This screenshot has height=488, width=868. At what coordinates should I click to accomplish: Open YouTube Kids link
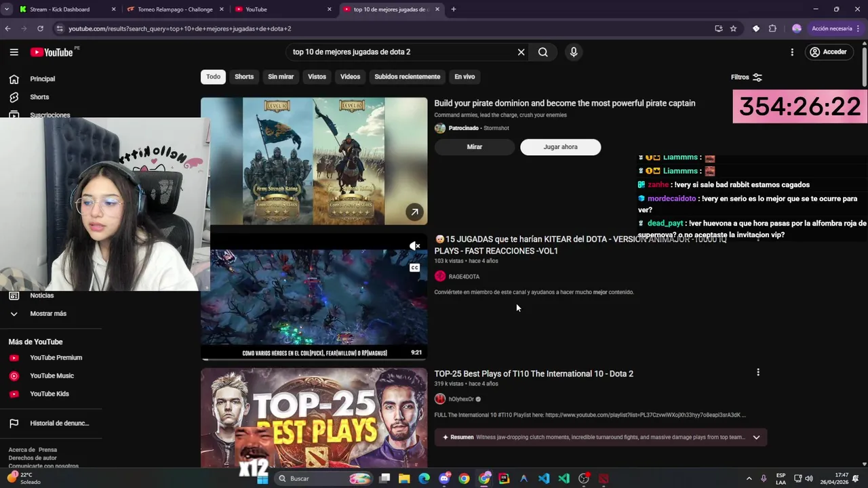pyautogui.click(x=51, y=394)
